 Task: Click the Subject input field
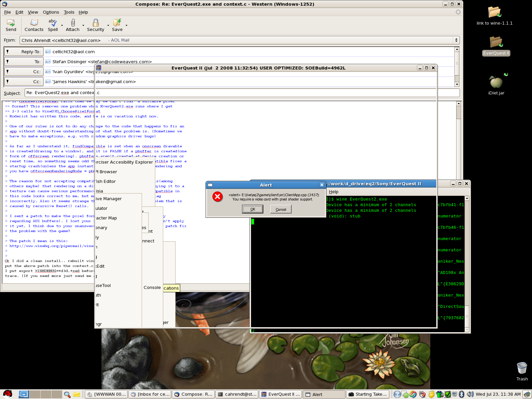60,93
